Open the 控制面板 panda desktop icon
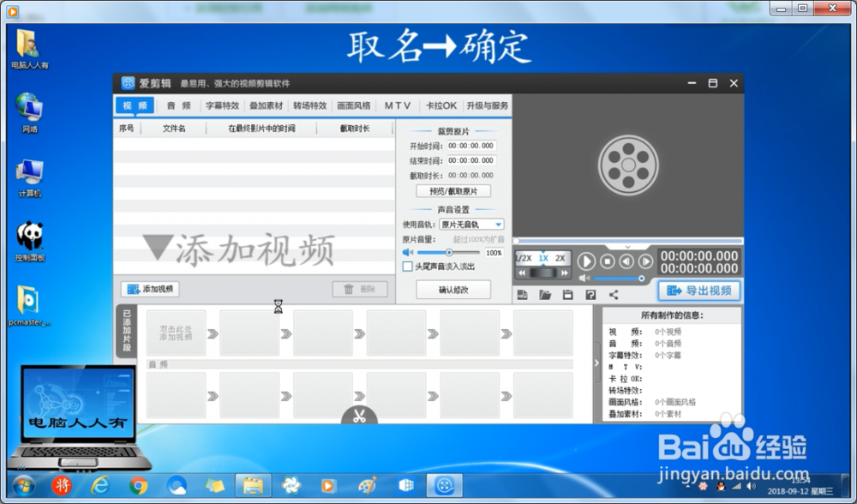857x504 pixels. [29, 242]
